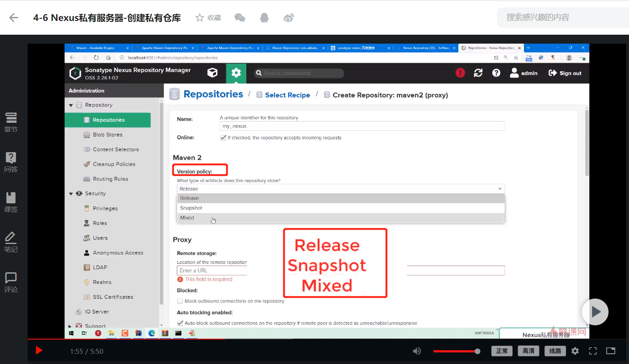This screenshot has width=629, height=364.
Task: Share via the QQ penguin icon
Action: point(264,17)
